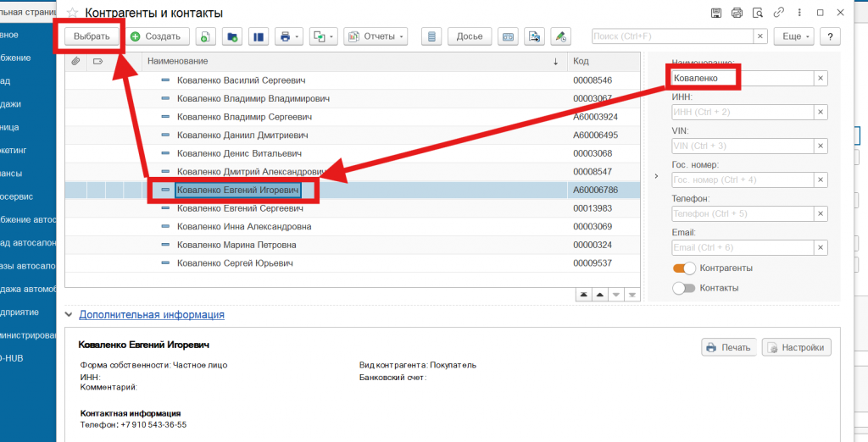Toggle the Контрагенты switch
This screenshot has height=442, width=868.
[684, 268]
